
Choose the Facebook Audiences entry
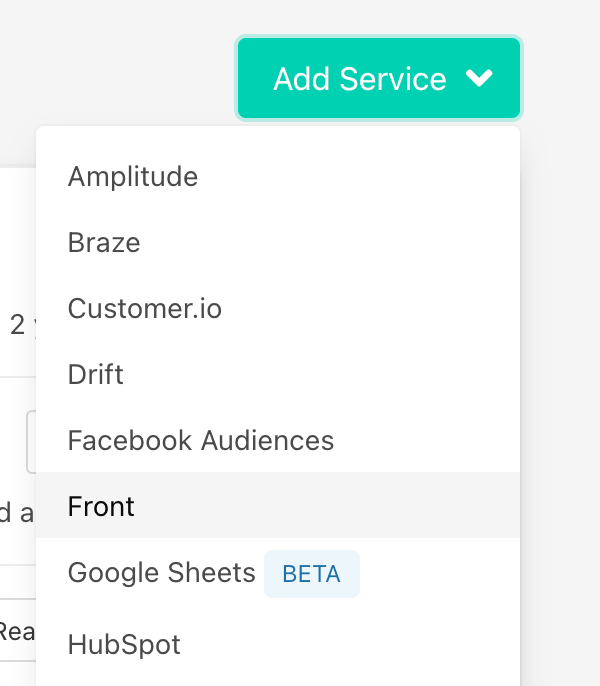201,441
